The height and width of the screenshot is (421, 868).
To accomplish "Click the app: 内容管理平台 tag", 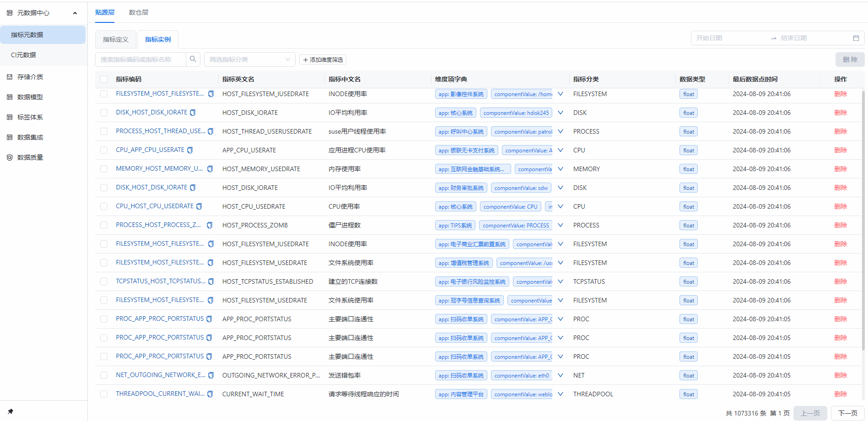I will [x=461, y=394].
